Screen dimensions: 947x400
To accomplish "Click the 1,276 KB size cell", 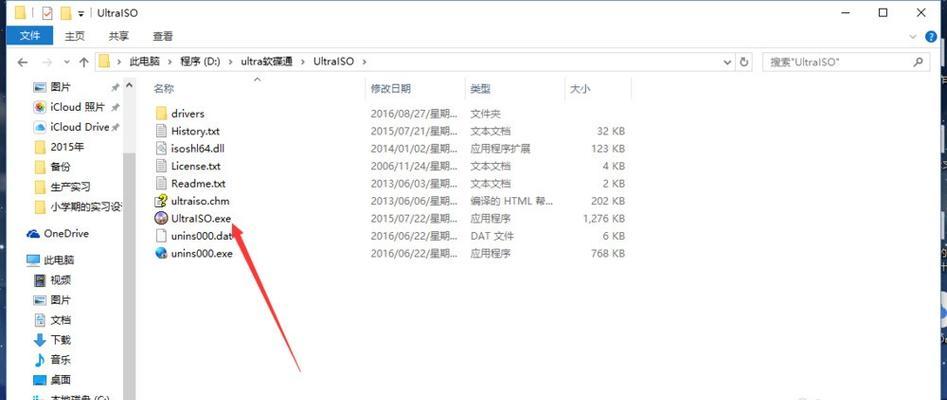I will (x=604, y=219).
